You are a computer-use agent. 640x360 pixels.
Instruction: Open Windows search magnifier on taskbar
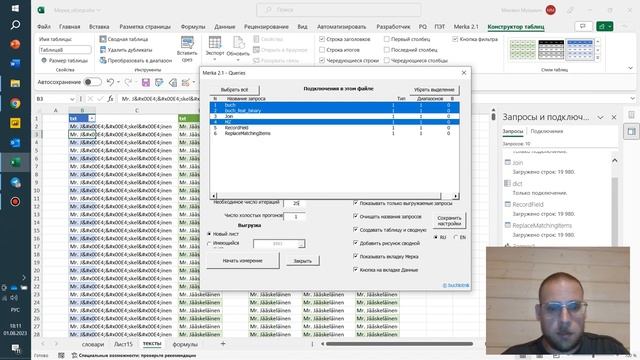(x=15, y=25)
